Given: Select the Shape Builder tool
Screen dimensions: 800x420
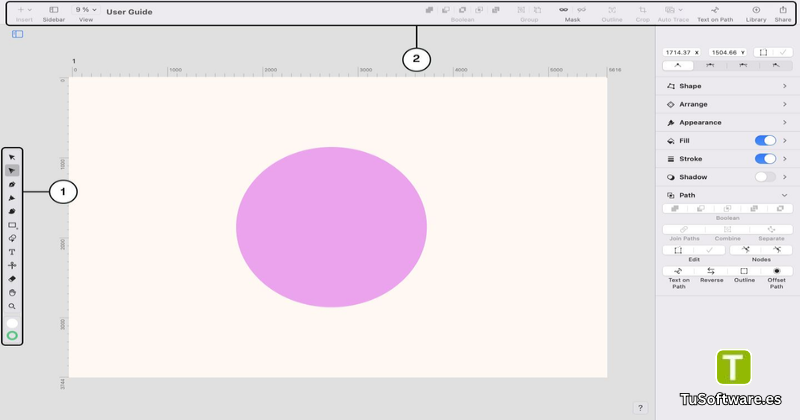Looking at the screenshot, I should (x=12, y=238).
